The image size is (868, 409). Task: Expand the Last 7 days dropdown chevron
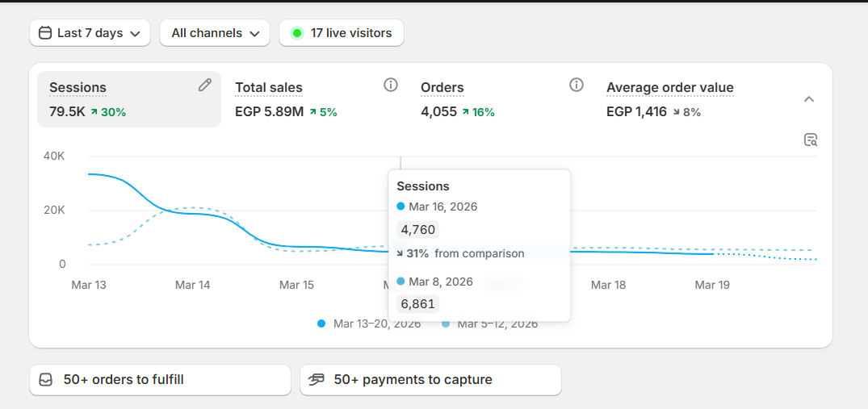point(135,34)
